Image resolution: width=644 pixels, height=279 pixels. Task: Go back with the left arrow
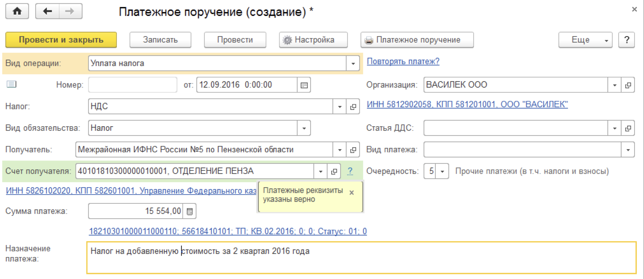47,11
